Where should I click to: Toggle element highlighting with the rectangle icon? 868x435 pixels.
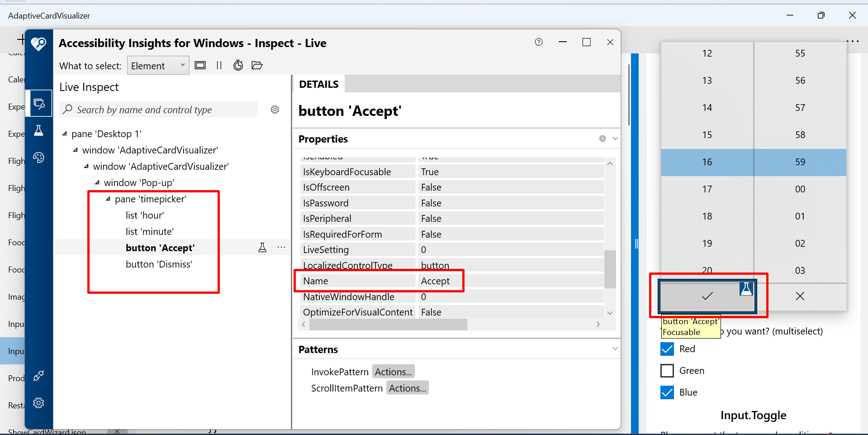click(200, 65)
